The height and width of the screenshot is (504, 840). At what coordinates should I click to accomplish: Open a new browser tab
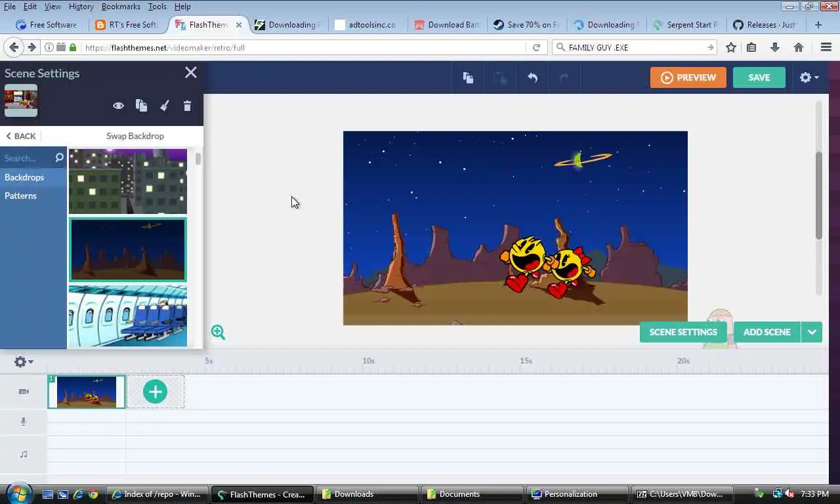(818, 25)
